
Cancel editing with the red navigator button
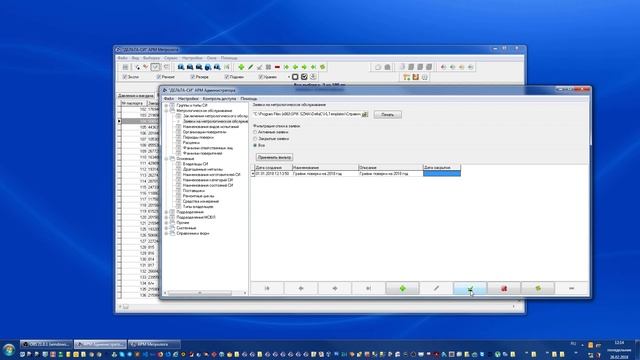pyautogui.click(x=504, y=289)
